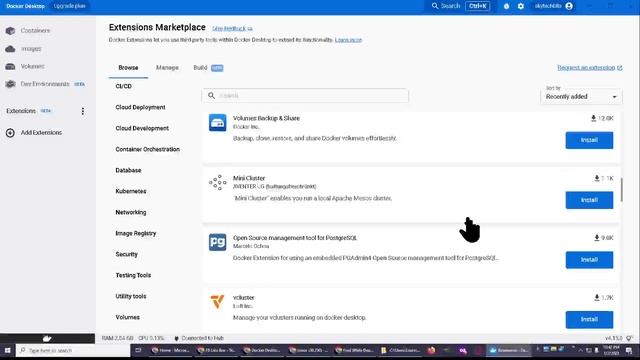Open the Windows Start menu
This screenshot has width=640, height=360.
pos(7,350)
